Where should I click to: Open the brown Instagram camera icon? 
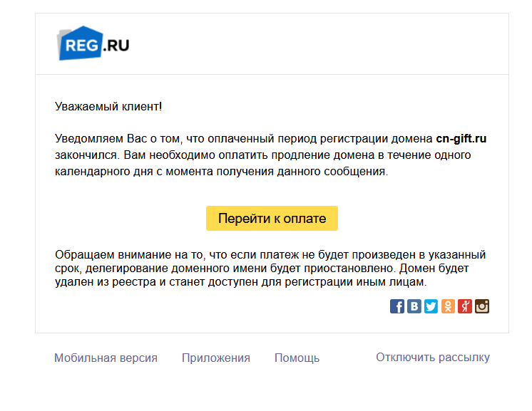click(x=482, y=306)
